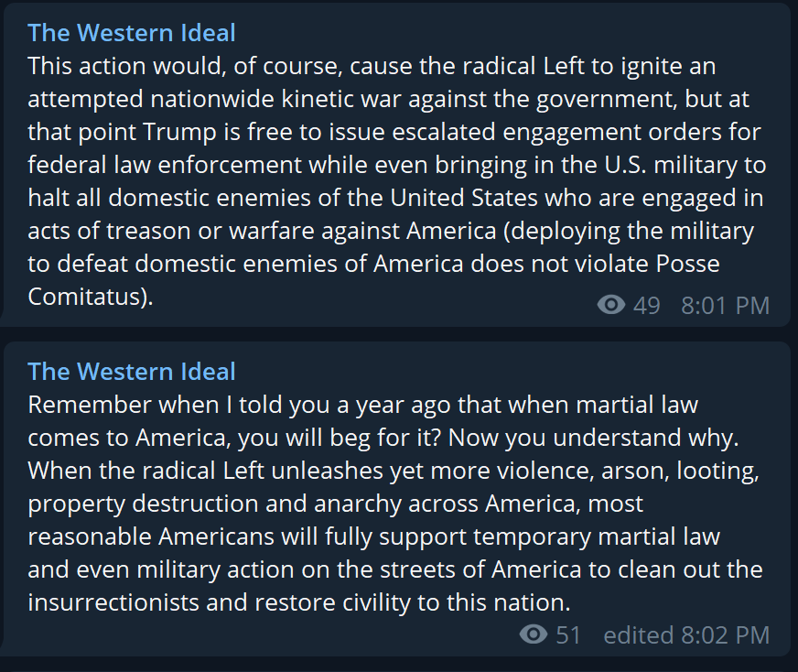Click the views eye icon beside 49

[610, 305]
